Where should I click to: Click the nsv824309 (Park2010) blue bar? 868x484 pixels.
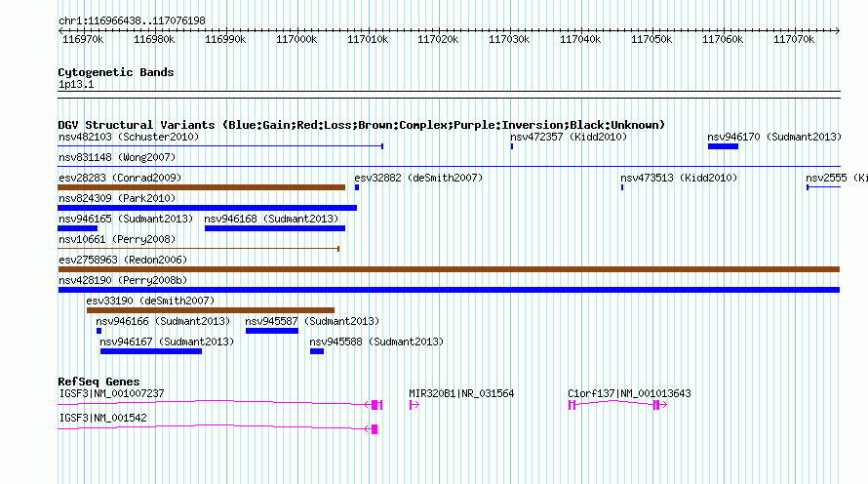click(x=208, y=208)
